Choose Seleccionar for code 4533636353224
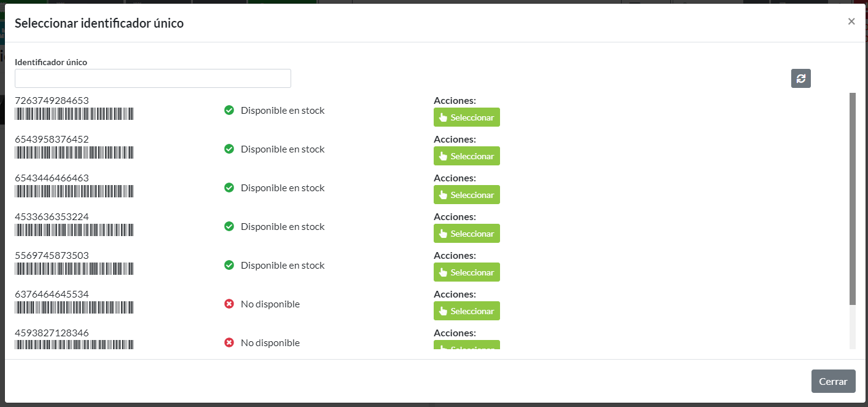The image size is (868, 407). (x=466, y=234)
